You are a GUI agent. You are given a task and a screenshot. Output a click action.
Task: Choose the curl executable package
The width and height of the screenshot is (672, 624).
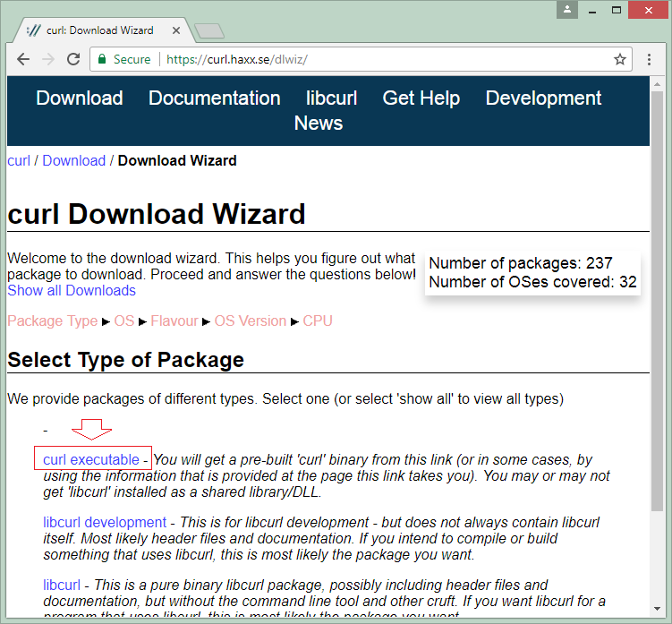[x=91, y=459]
